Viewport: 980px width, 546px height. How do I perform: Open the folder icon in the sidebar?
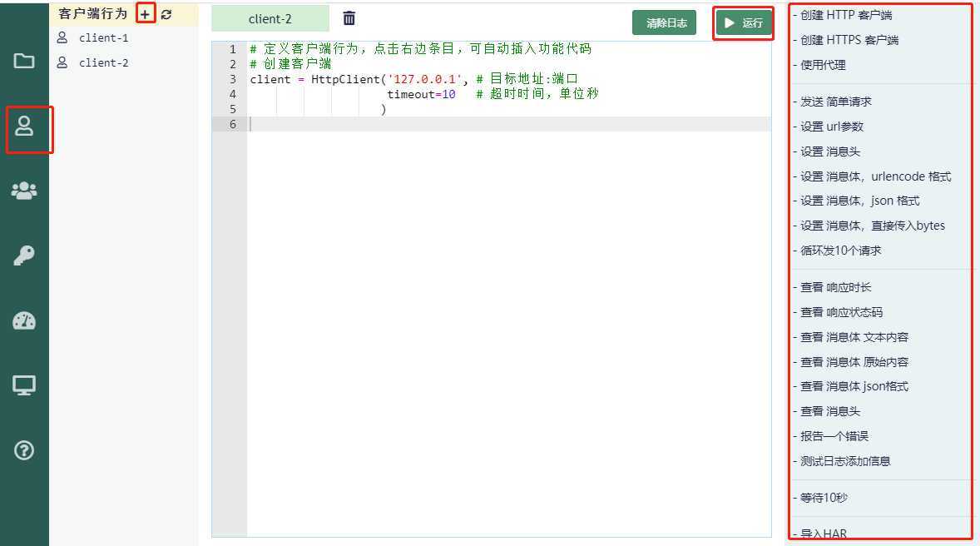click(x=24, y=61)
